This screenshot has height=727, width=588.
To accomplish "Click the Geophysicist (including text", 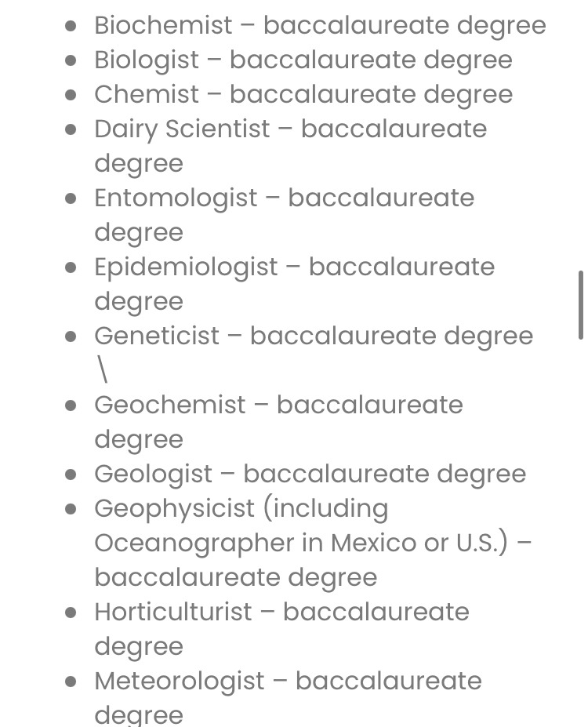I will tap(241, 508).
